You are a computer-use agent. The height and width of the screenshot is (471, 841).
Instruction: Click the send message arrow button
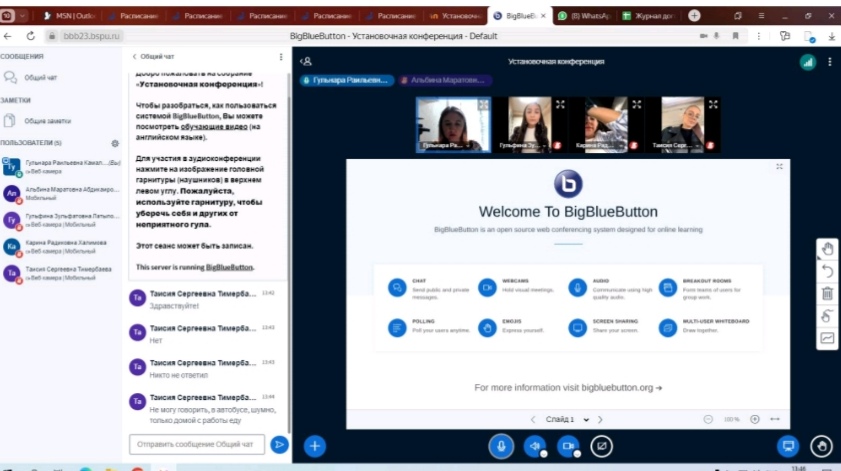pyautogui.click(x=280, y=443)
